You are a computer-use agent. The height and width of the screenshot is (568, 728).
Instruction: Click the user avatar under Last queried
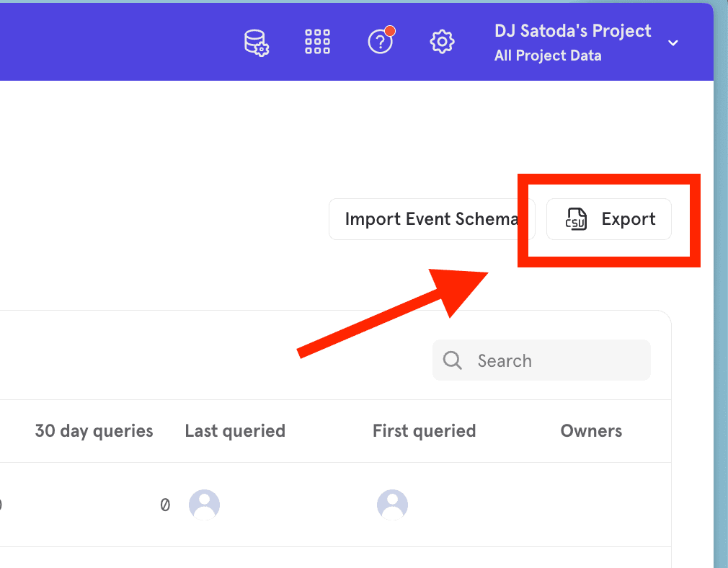tap(204, 505)
